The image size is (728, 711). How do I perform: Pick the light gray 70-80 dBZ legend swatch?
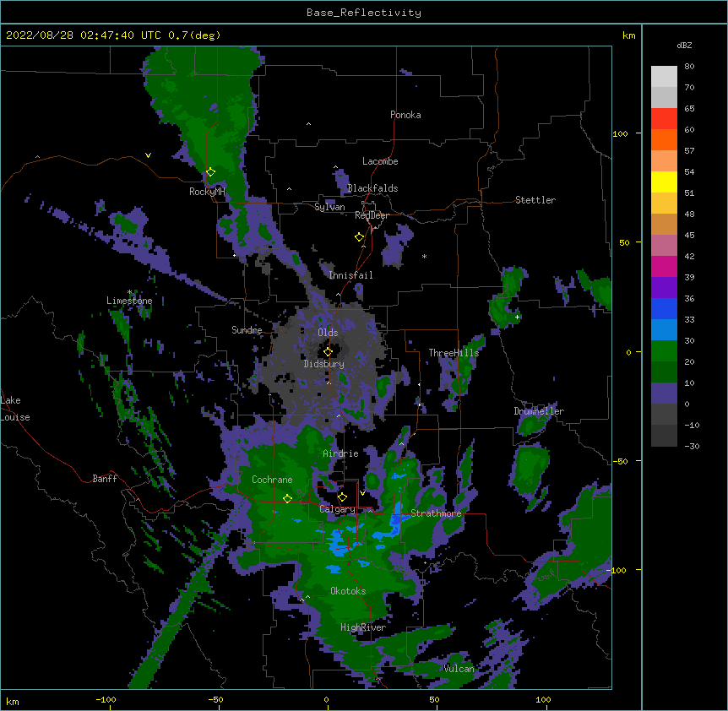tap(664, 77)
